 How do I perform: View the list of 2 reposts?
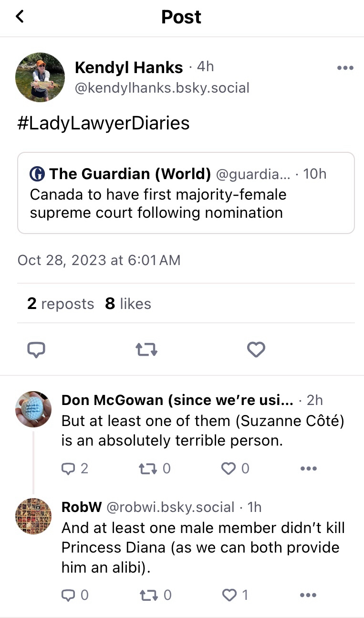(61, 304)
